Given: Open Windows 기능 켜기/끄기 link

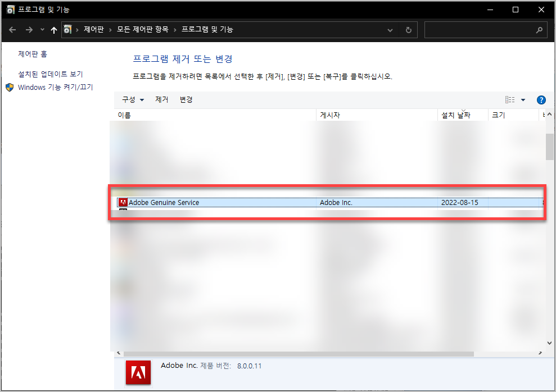Looking at the screenshot, I should click(55, 87).
